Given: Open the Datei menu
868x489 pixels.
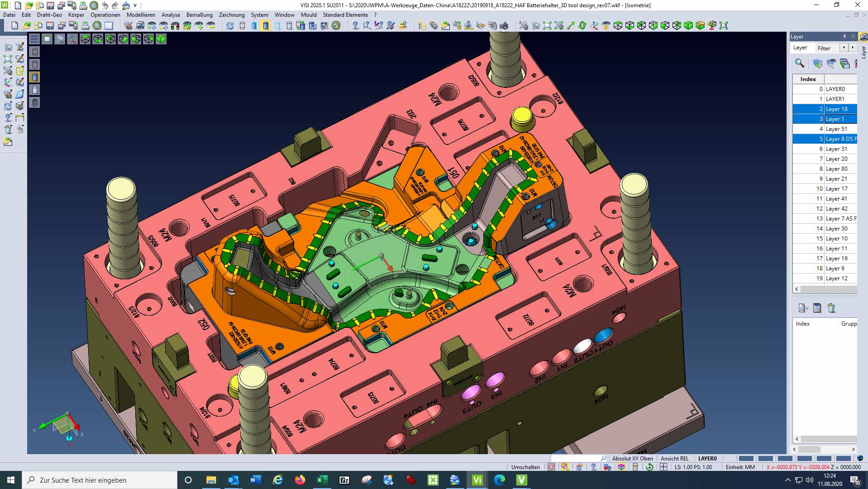Looking at the screenshot, I should point(9,15).
